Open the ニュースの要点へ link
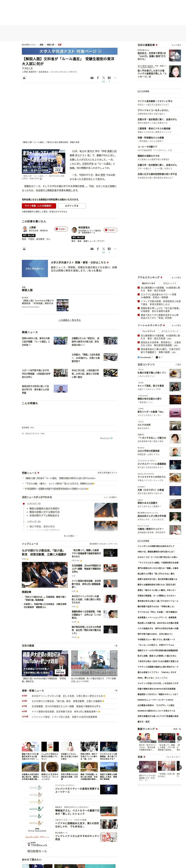This screenshot has height=868, width=186. tap(110, 497)
